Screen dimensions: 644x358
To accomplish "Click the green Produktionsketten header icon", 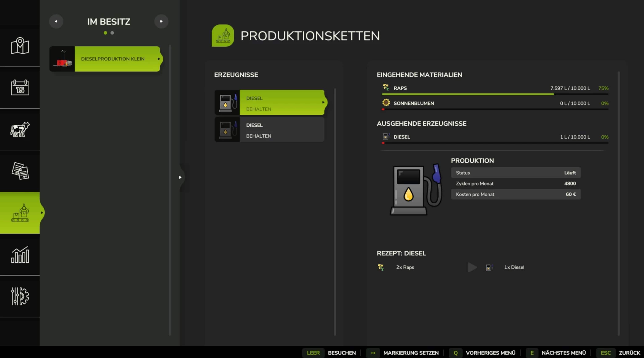I will [x=222, y=36].
